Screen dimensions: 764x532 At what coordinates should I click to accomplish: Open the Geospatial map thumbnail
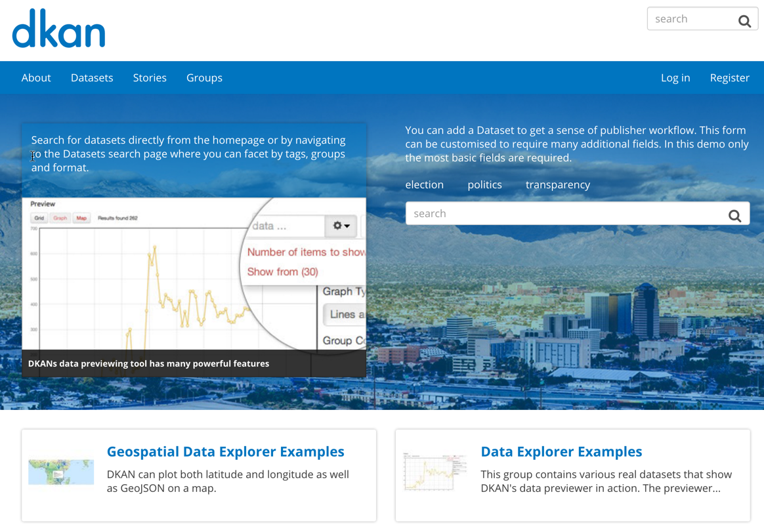[x=61, y=472]
